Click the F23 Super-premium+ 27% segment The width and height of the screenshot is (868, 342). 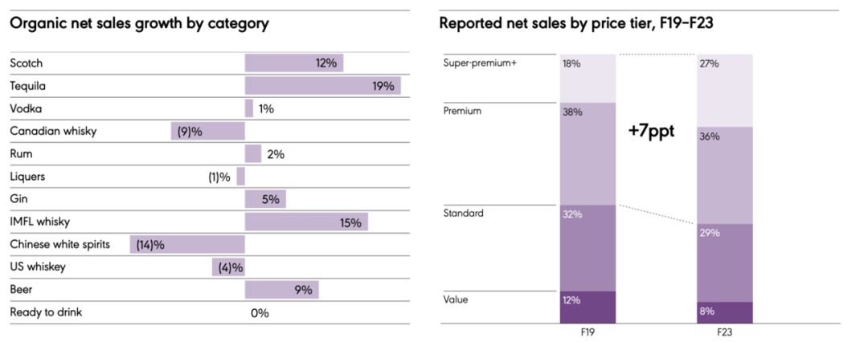(725, 90)
